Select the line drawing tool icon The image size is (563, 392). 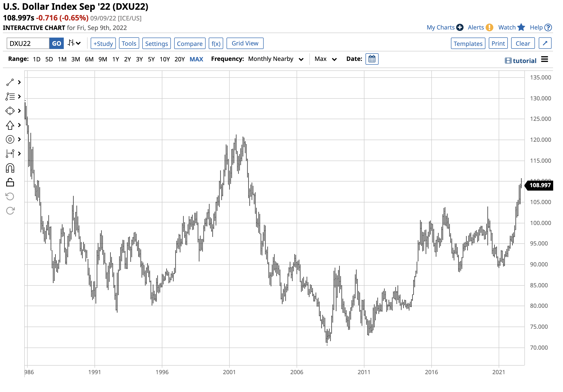click(10, 83)
